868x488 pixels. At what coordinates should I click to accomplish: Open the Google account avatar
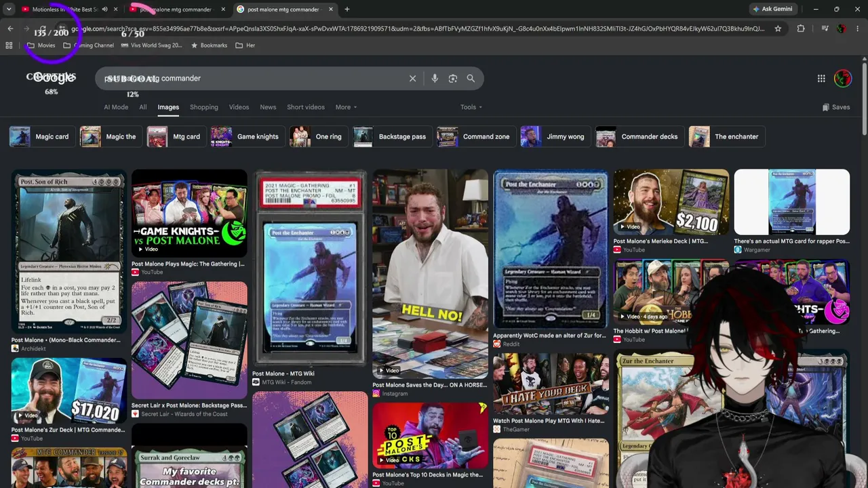(843, 79)
